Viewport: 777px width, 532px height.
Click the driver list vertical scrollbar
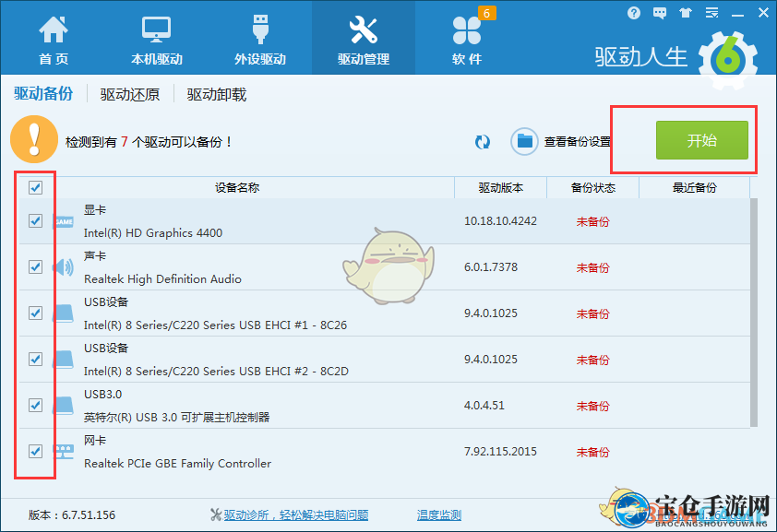(x=754, y=313)
